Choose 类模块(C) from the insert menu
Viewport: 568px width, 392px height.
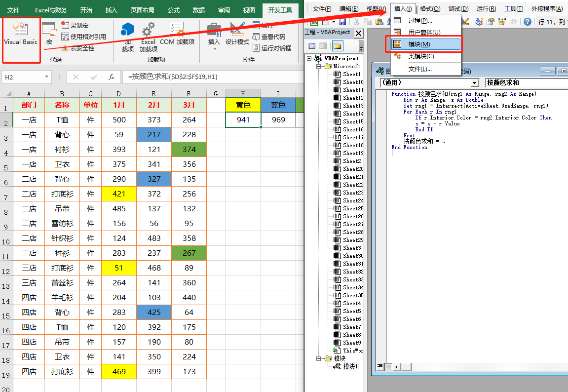425,56
